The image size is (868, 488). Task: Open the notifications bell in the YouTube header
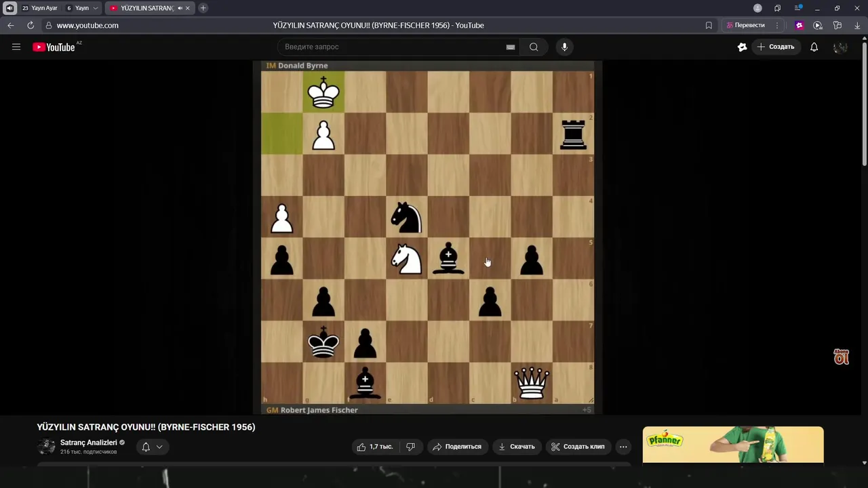[814, 47]
